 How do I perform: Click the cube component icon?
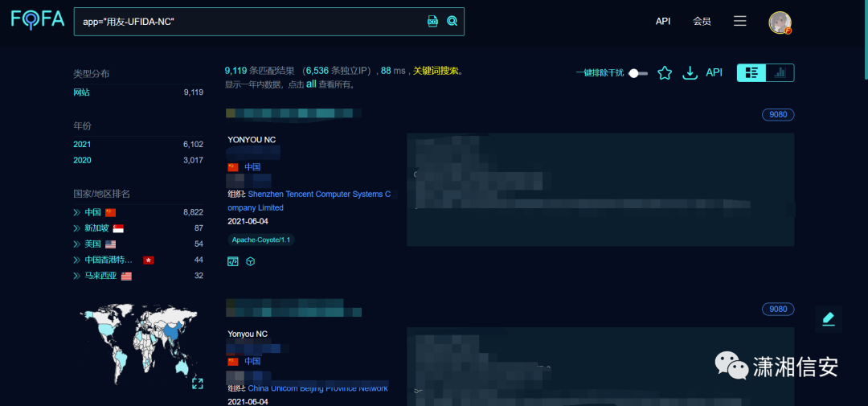point(250,261)
